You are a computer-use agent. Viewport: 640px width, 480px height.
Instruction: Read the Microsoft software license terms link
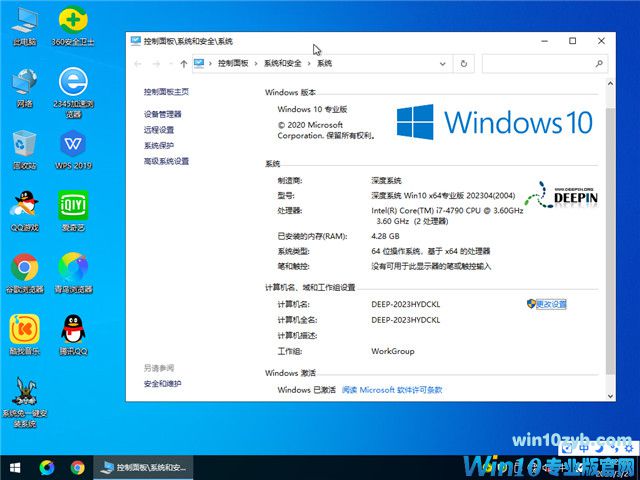click(x=392, y=390)
